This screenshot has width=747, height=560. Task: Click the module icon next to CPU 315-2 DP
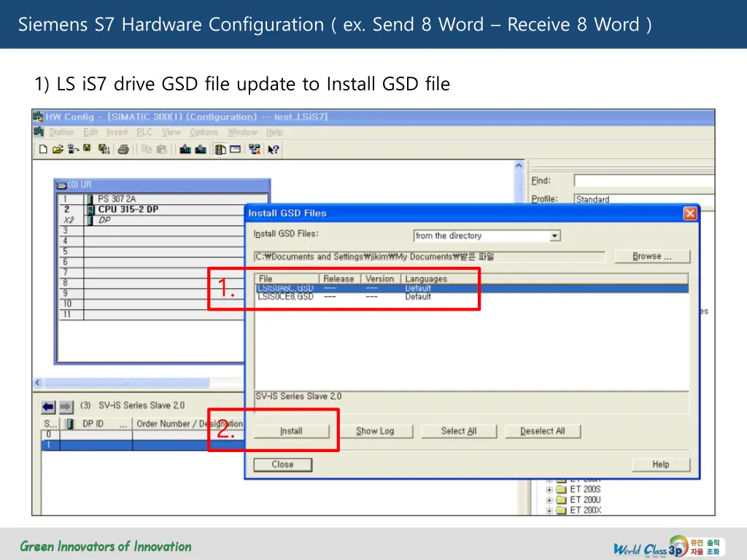point(90,209)
